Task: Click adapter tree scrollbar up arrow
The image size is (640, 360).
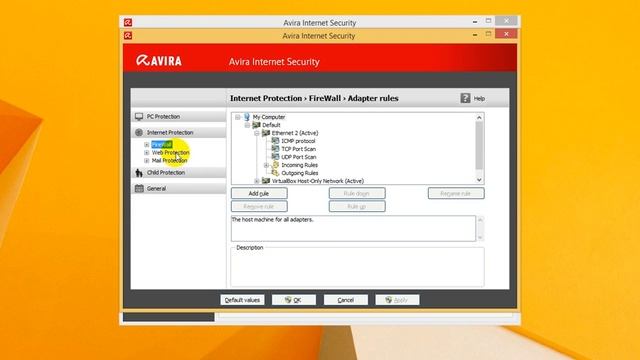Action: click(x=479, y=118)
